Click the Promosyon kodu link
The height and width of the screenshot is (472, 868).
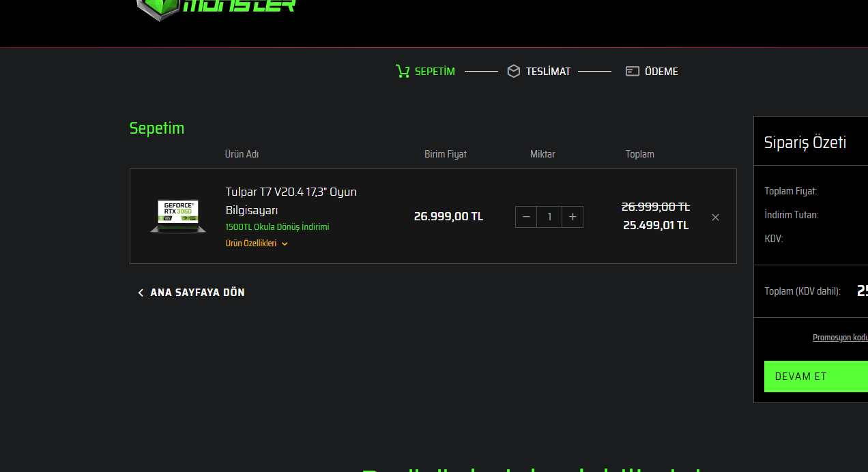pos(840,338)
